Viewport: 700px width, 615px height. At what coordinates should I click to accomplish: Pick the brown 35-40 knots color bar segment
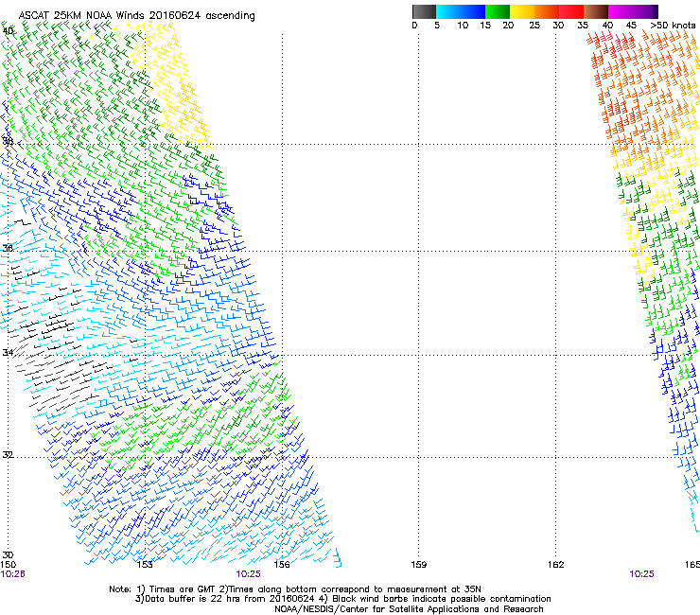coord(596,11)
